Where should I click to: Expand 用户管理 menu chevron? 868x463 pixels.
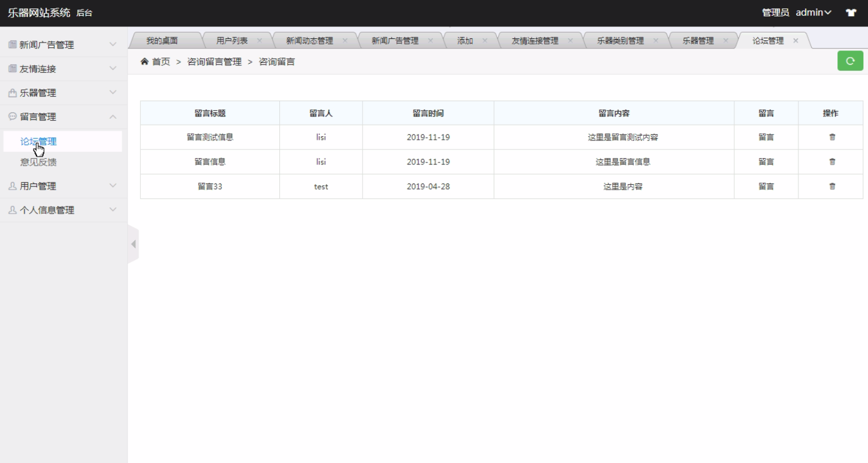pos(113,186)
